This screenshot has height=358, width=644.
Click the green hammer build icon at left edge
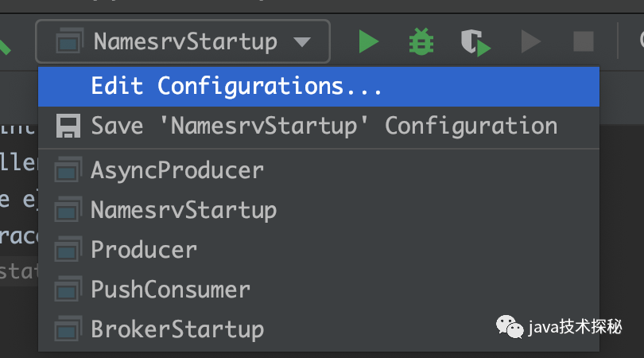pos(4,46)
